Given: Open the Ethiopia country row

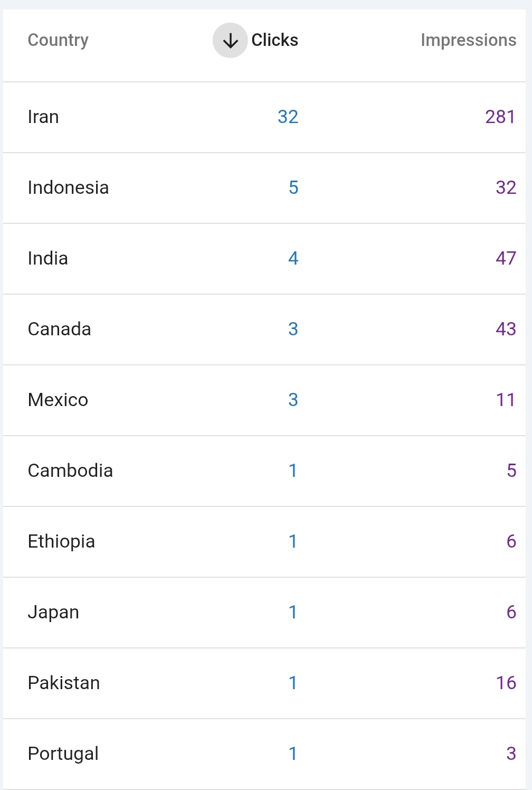Looking at the screenshot, I should click(264, 542).
